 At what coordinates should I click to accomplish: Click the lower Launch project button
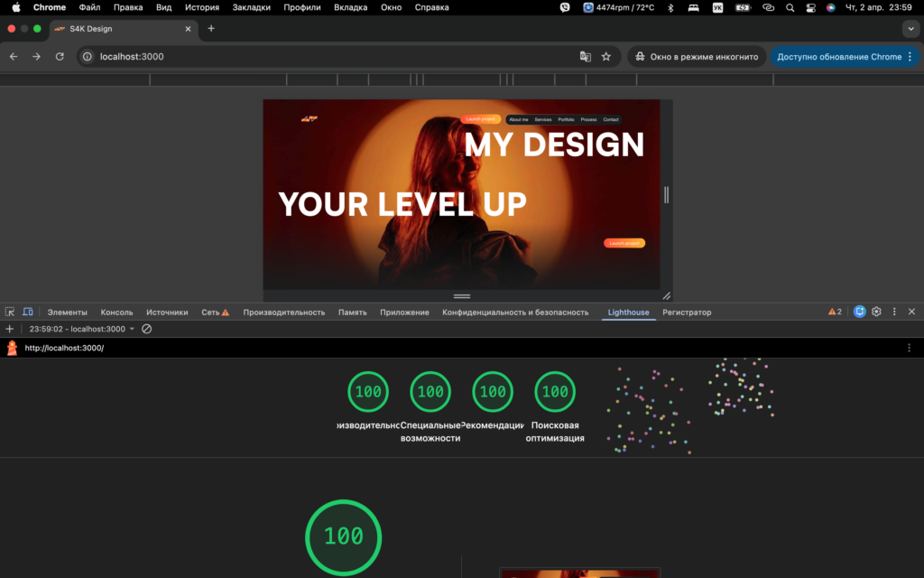624,243
